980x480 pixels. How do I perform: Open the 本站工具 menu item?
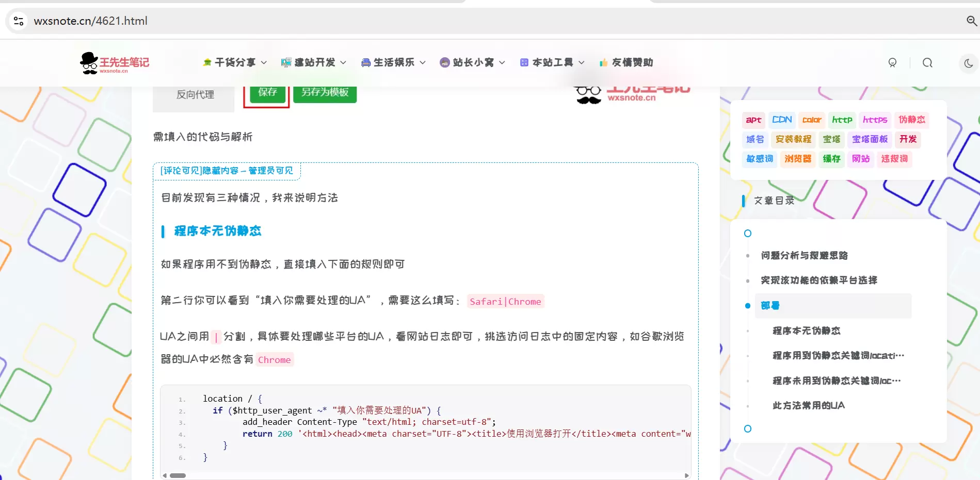point(552,62)
